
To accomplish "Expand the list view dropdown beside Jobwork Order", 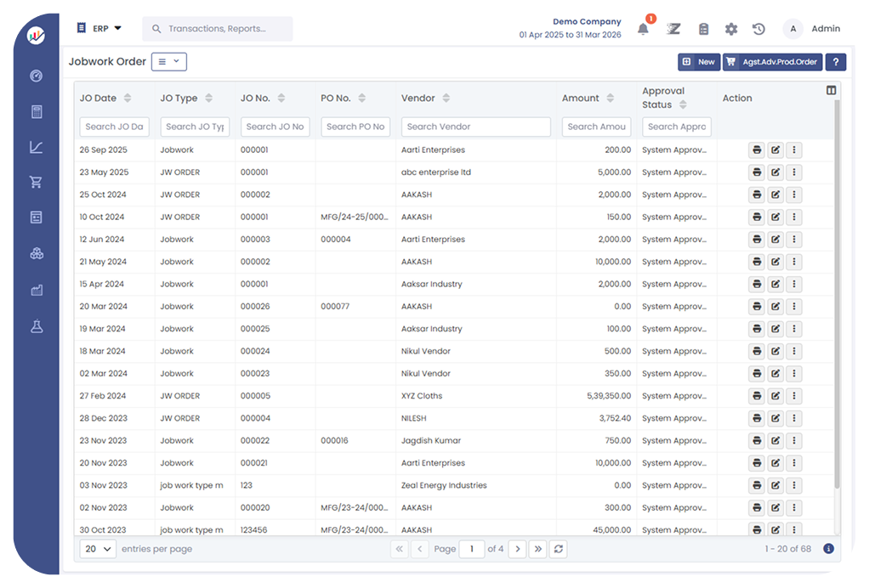I will click(168, 61).
